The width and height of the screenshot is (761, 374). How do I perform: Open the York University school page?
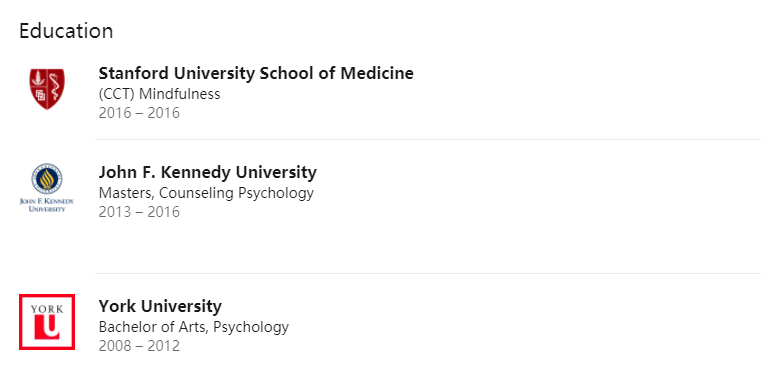point(160,307)
